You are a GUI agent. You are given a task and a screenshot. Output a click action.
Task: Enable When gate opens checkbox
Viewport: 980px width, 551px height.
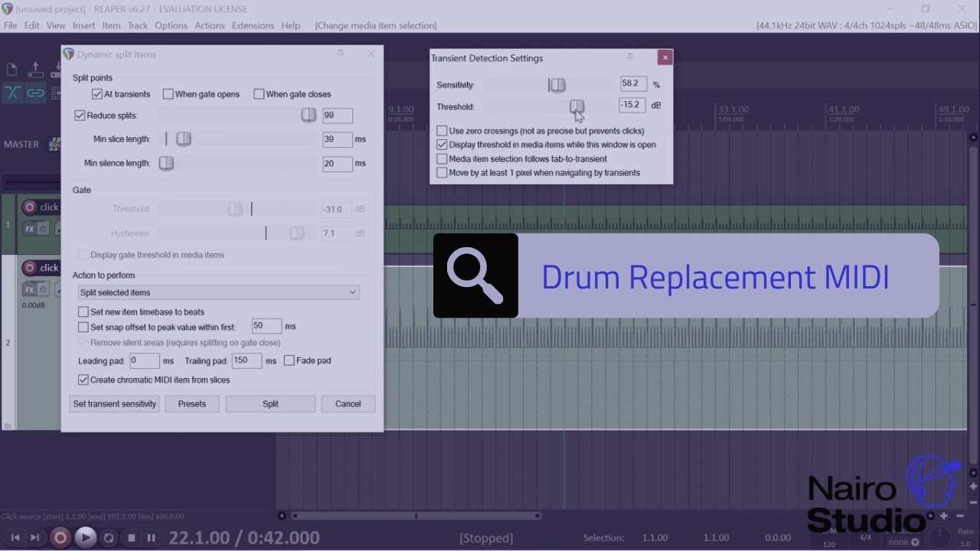[168, 94]
